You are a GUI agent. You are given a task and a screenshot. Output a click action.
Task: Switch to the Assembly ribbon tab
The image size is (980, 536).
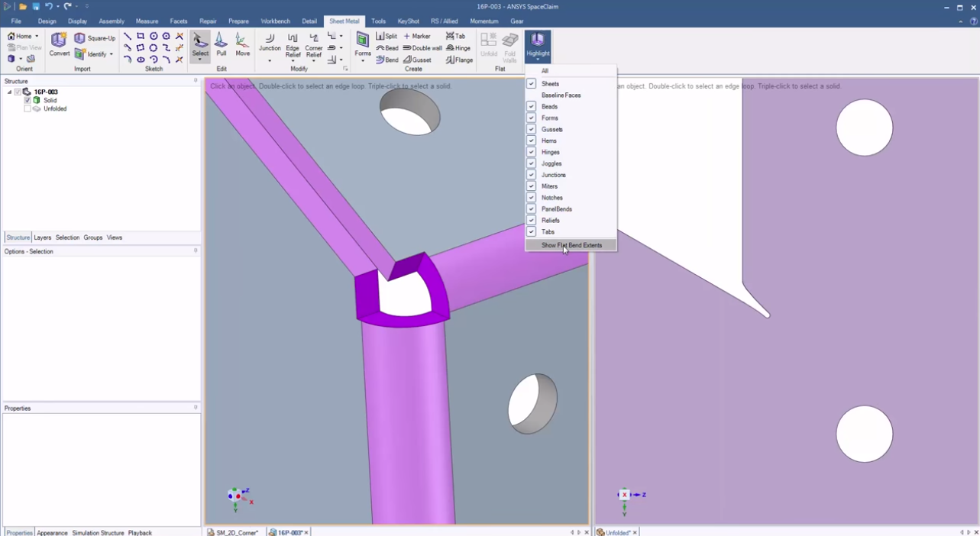point(112,21)
